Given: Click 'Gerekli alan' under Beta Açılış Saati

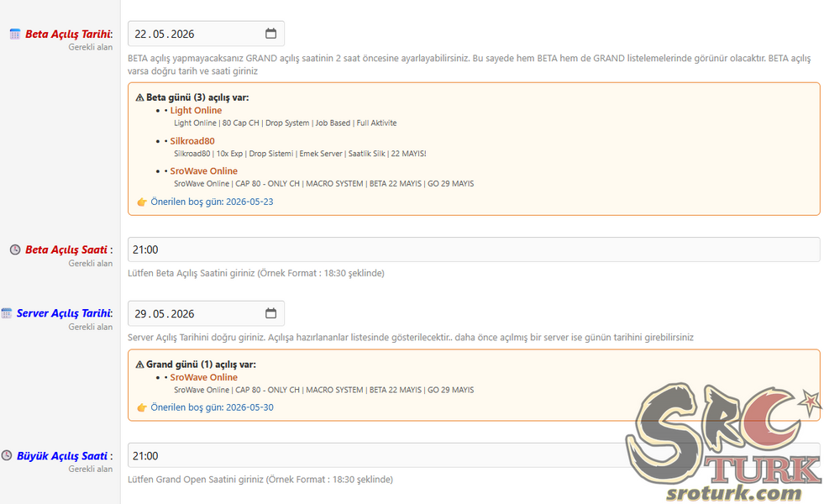Looking at the screenshot, I should 91,263.
